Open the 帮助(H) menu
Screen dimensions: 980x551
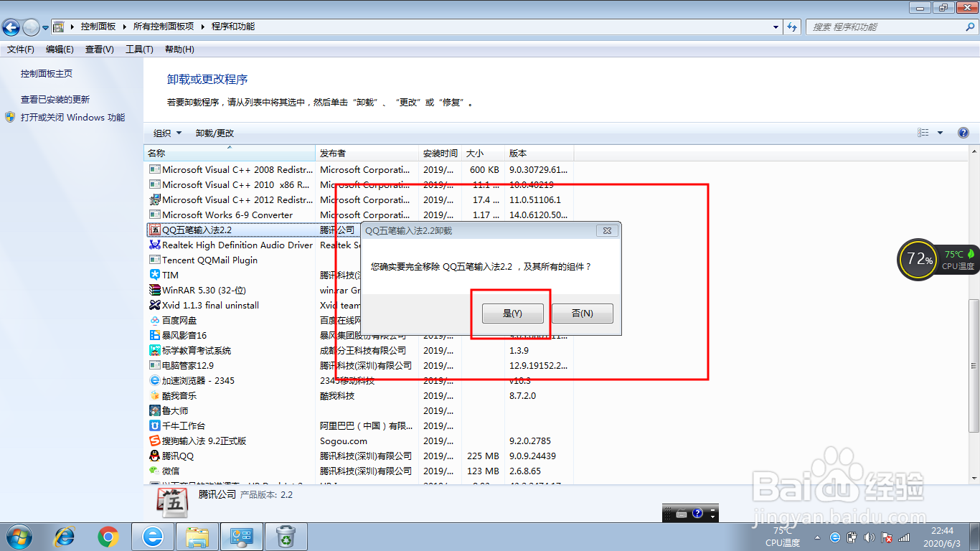tap(179, 50)
